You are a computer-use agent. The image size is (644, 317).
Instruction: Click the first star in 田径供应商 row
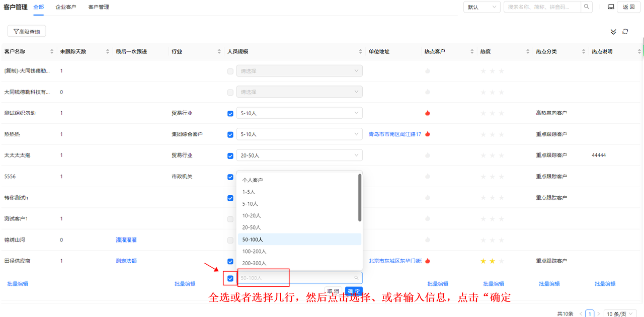tap(484, 261)
